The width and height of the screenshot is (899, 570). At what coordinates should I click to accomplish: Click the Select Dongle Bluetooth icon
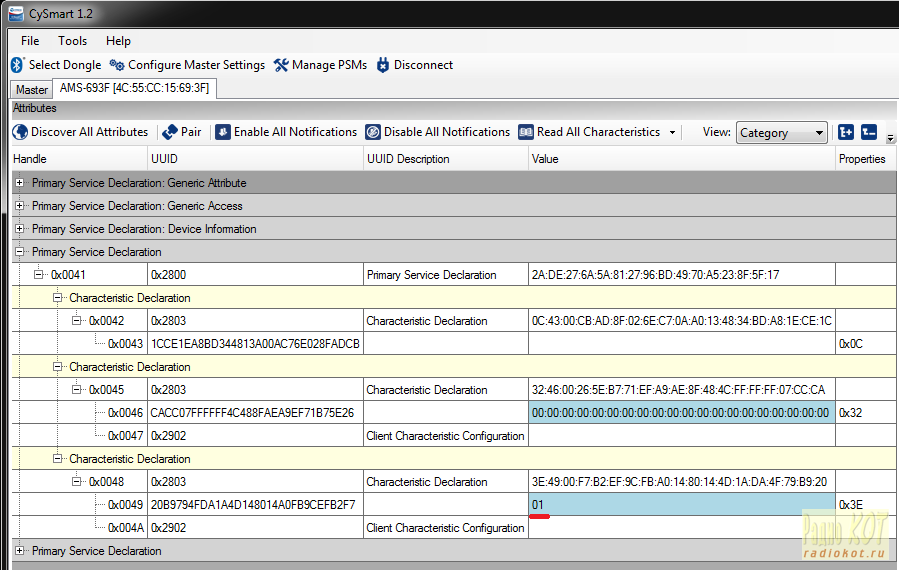[x=17, y=65]
